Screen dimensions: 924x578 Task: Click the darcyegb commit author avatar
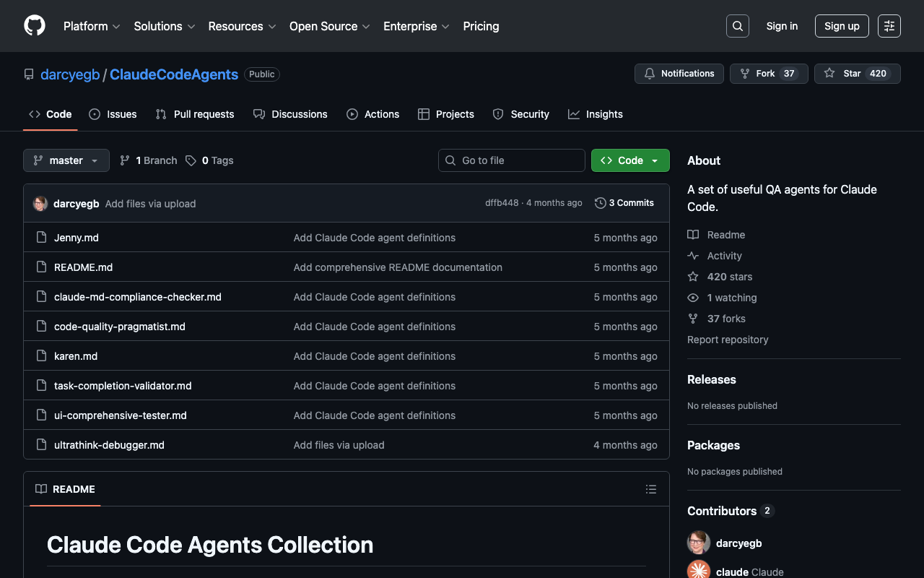[x=40, y=204]
